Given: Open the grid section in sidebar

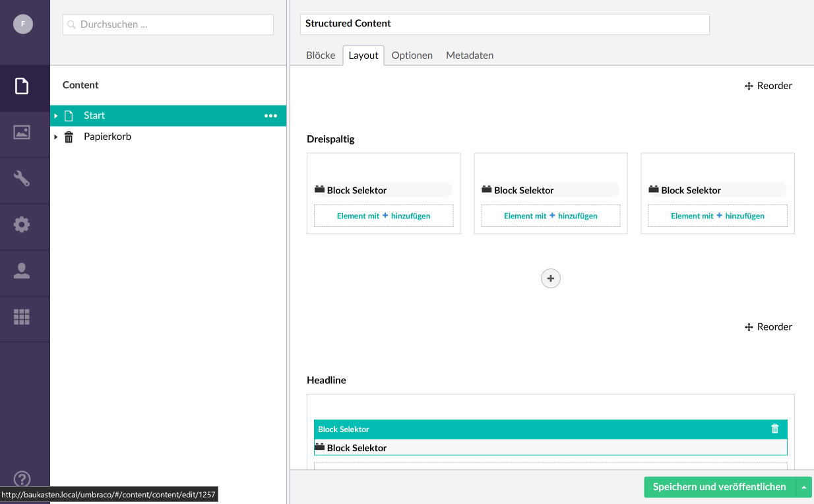Looking at the screenshot, I should (22, 317).
